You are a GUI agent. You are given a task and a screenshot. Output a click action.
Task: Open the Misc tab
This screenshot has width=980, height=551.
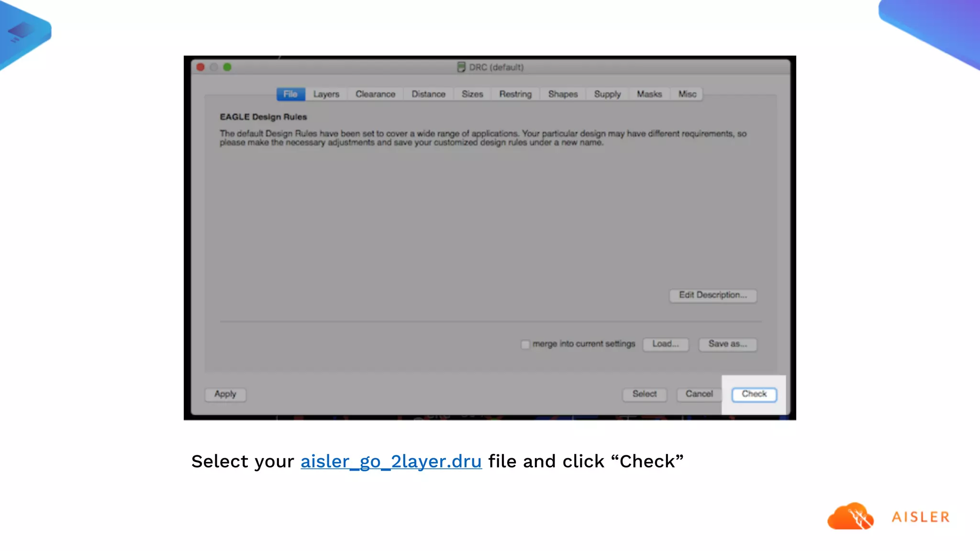687,94
